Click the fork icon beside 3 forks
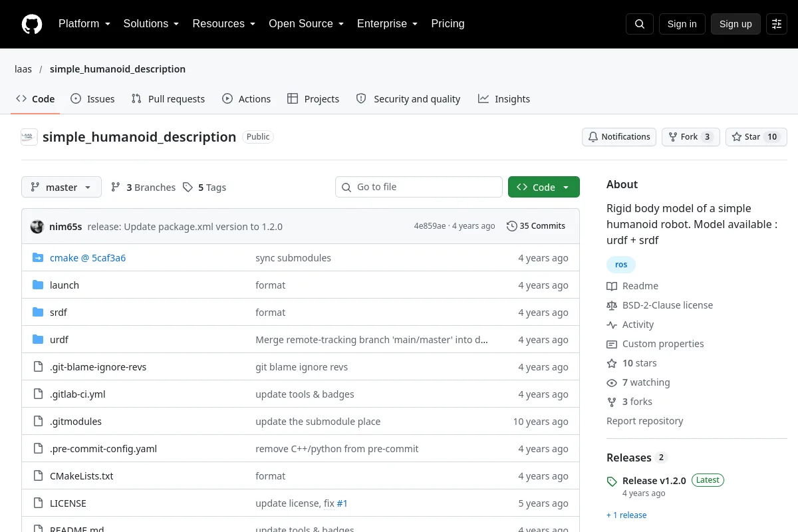This screenshot has width=798, height=532. click(x=612, y=402)
